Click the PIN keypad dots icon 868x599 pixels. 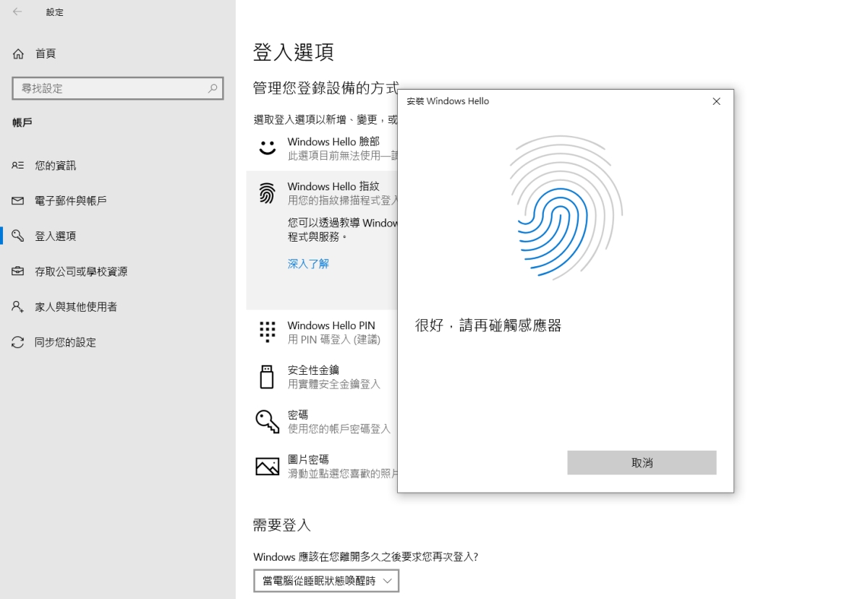[x=268, y=331]
